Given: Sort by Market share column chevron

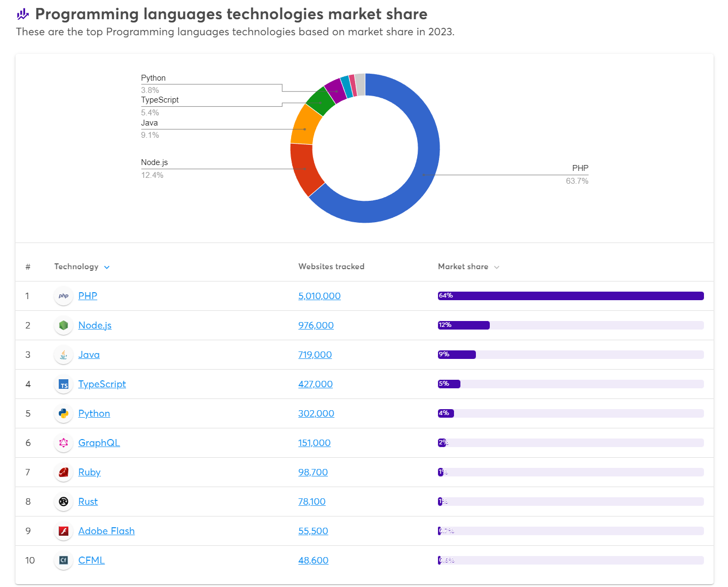Looking at the screenshot, I should [x=497, y=267].
